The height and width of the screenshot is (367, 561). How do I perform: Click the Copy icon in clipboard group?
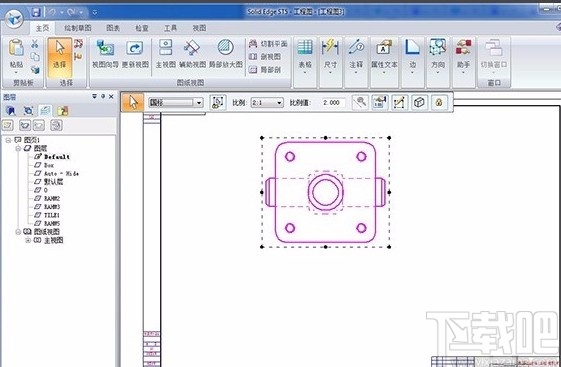click(x=35, y=57)
